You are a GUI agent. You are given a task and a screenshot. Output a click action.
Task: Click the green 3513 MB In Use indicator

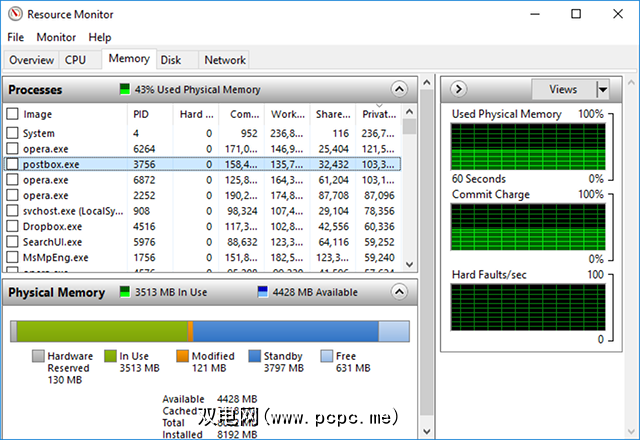point(124,292)
